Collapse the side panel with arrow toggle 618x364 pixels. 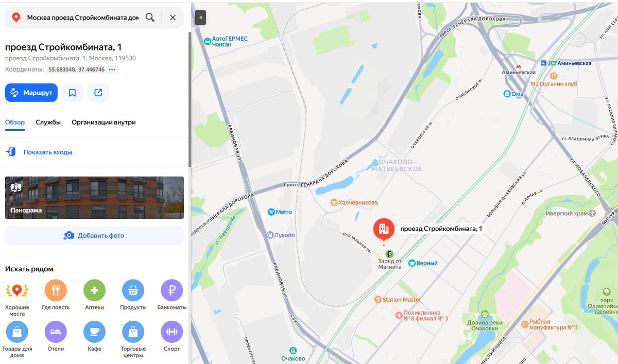(200, 17)
